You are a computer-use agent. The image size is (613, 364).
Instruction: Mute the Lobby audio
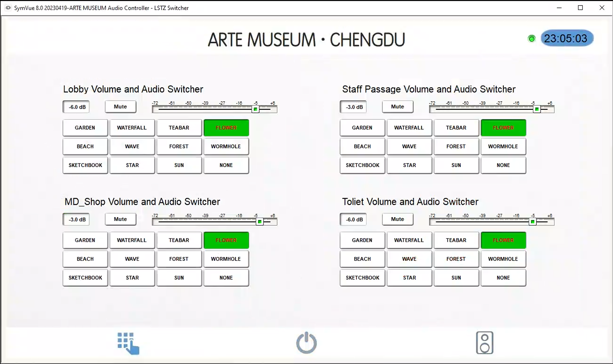tap(120, 107)
